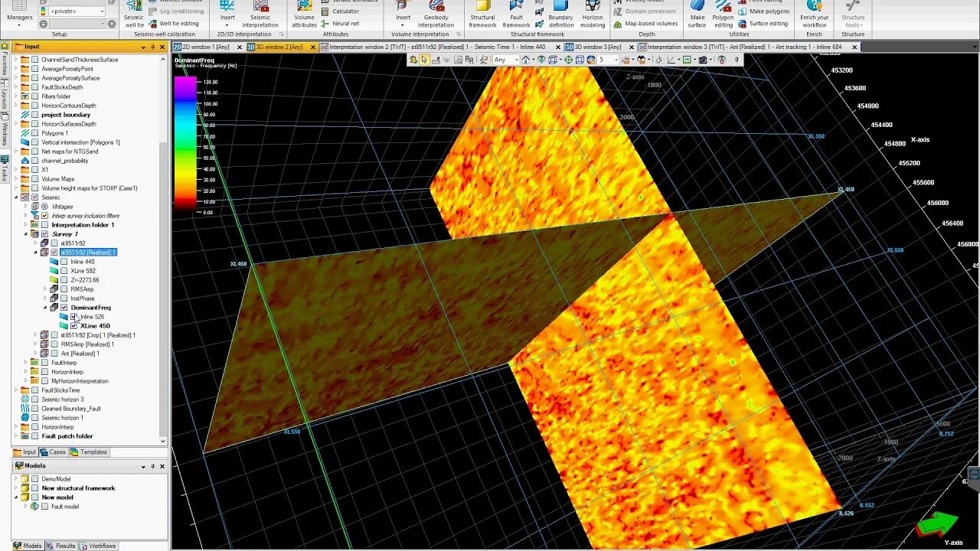Uncheck the XLine 450 checkbox
The width and height of the screenshot is (980, 551).
tap(74, 326)
